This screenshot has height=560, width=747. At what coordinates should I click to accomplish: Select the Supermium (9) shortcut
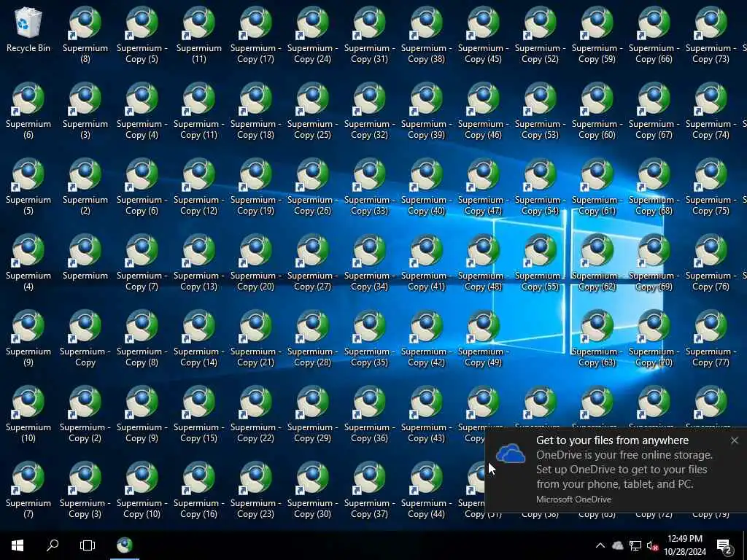point(28,338)
